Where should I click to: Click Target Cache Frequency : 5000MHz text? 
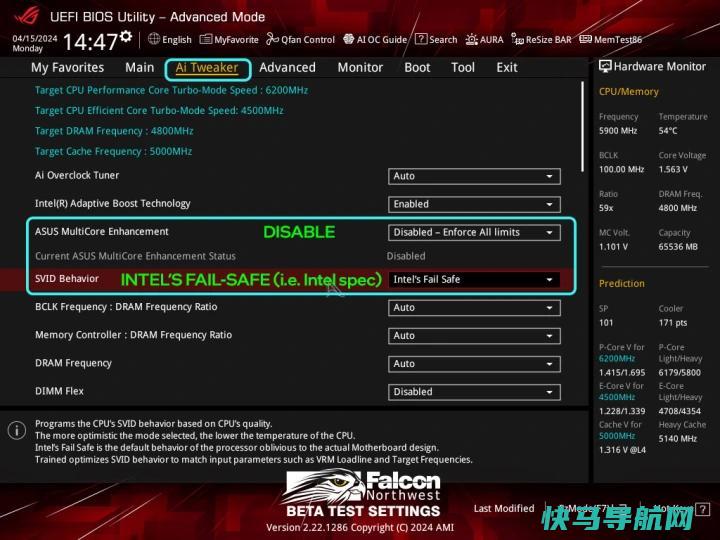click(114, 152)
